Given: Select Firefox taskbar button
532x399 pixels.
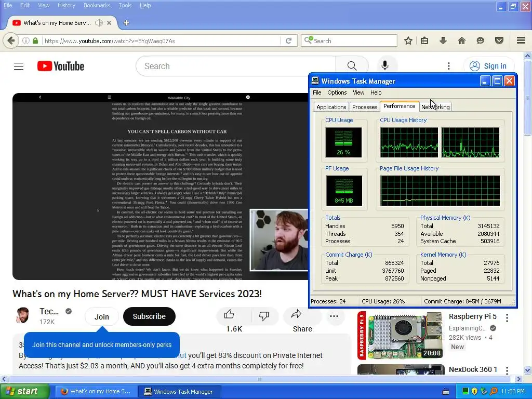Looking at the screenshot, I should [x=96, y=392].
